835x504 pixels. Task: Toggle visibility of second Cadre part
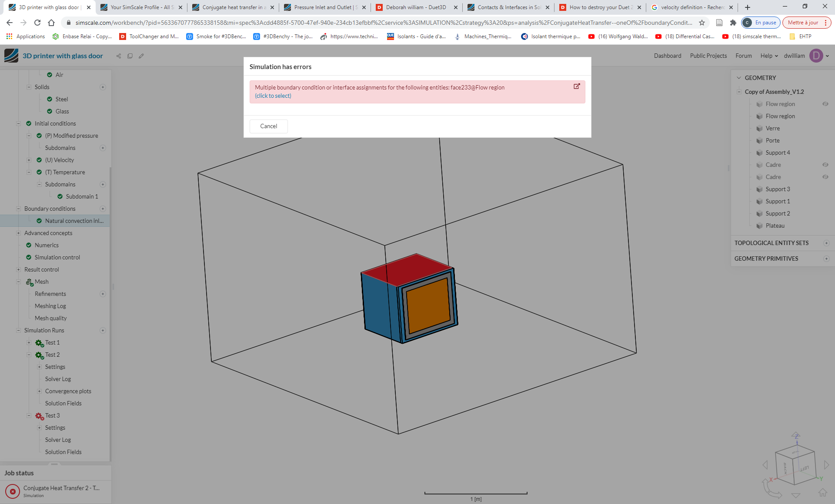[x=825, y=177]
